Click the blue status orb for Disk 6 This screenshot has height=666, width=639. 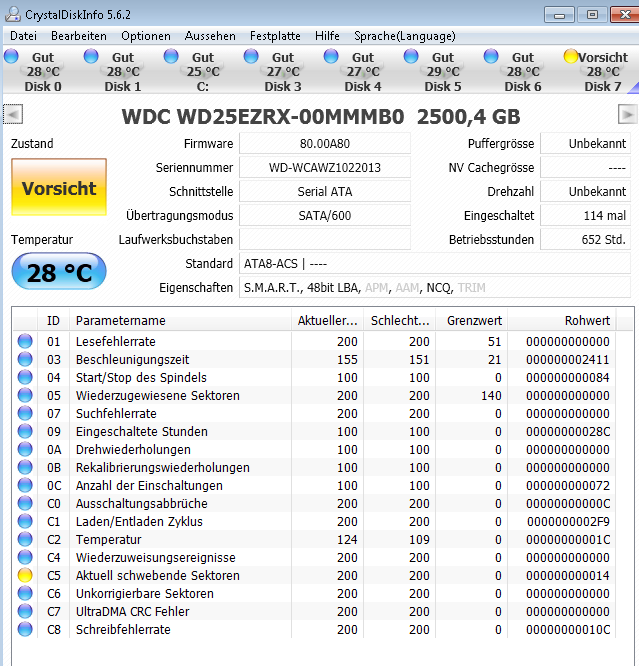click(x=491, y=56)
